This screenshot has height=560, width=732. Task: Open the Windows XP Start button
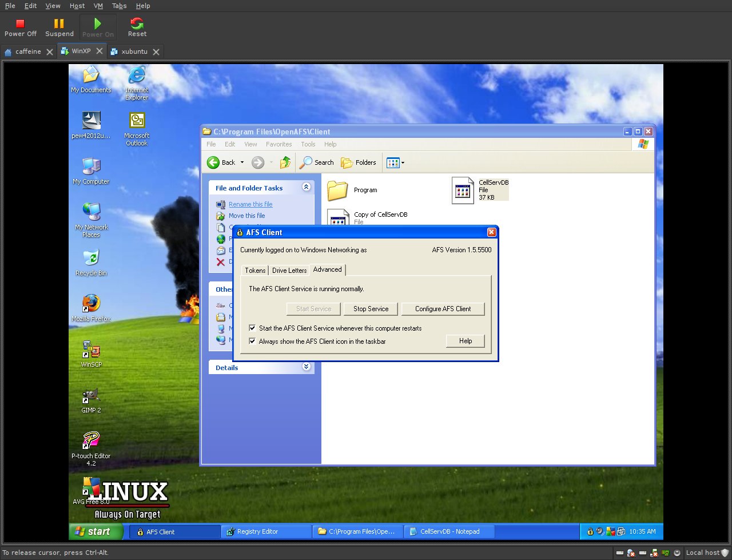click(96, 531)
